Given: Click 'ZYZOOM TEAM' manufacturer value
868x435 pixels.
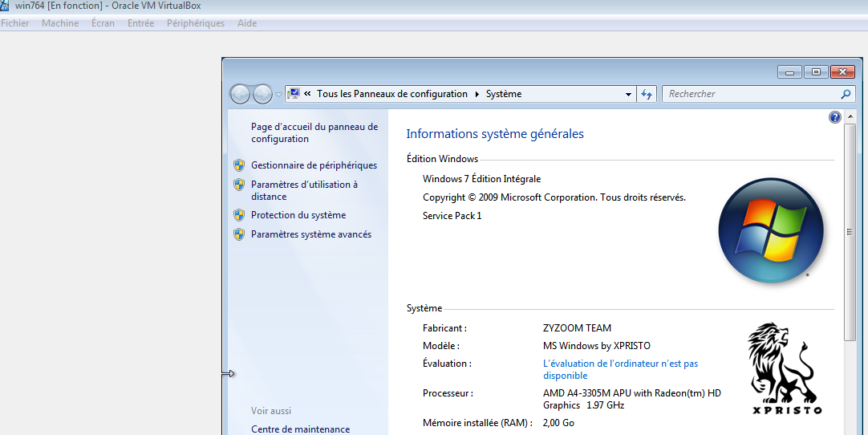Looking at the screenshot, I should pyautogui.click(x=577, y=328).
